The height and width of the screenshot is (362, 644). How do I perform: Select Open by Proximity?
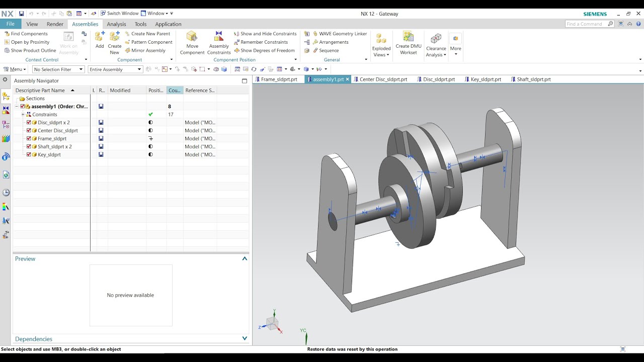click(27, 42)
